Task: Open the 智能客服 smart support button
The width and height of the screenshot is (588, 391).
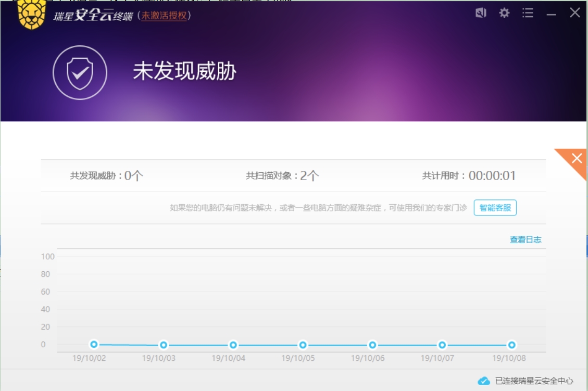Action: tap(495, 208)
